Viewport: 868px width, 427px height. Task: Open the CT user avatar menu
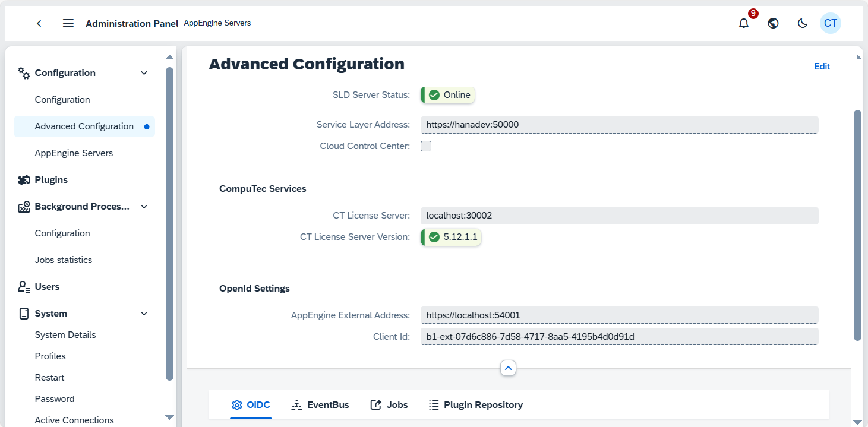click(830, 23)
